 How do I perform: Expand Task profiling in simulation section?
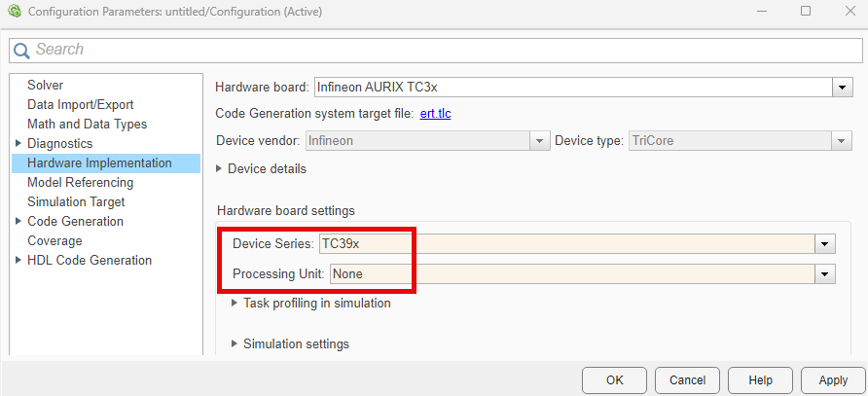(x=235, y=303)
